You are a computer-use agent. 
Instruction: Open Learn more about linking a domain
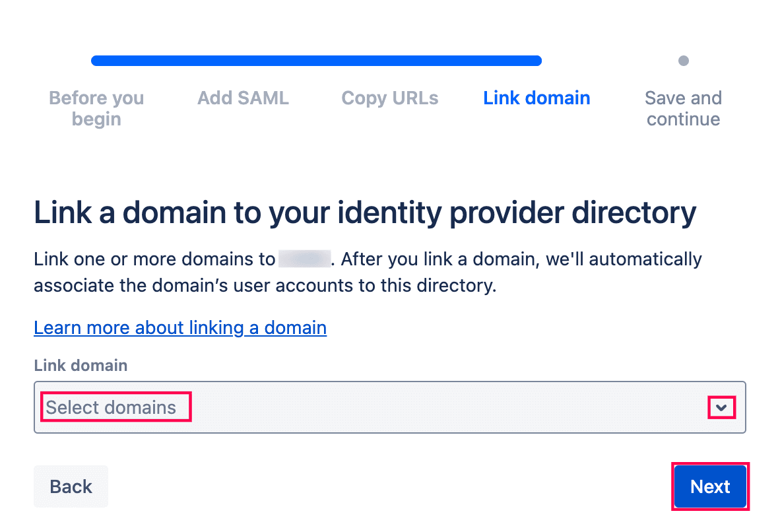click(180, 327)
